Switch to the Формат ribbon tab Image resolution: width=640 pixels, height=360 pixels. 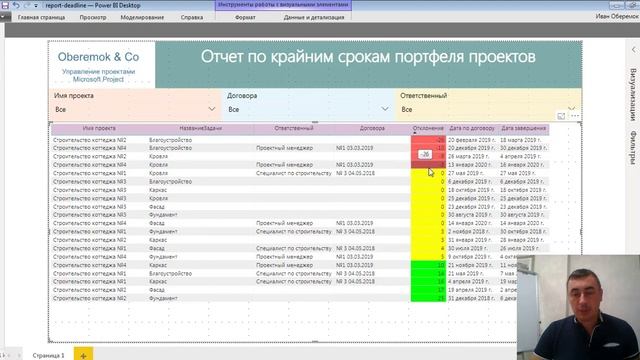[245, 17]
